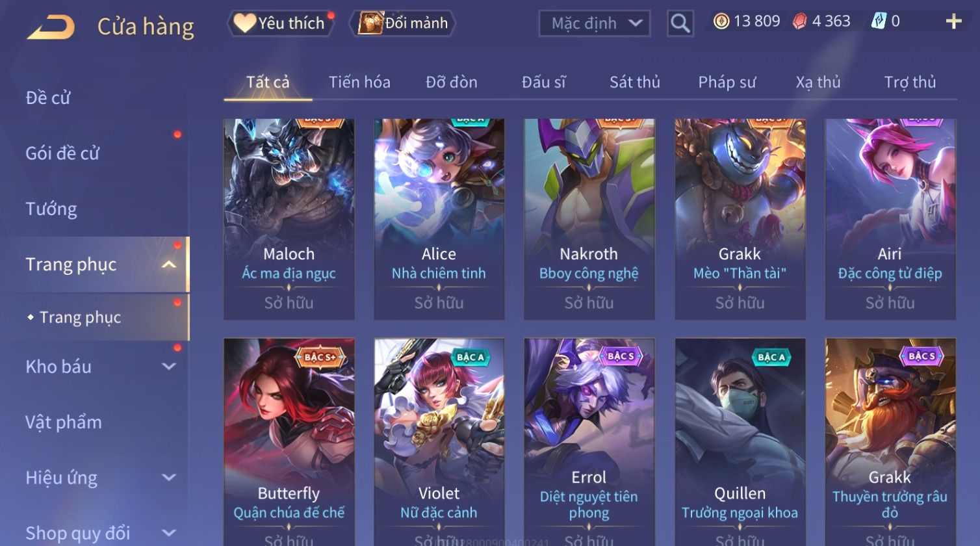
Task: Open Đổi mảnh chest exchange
Action: tap(403, 23)
